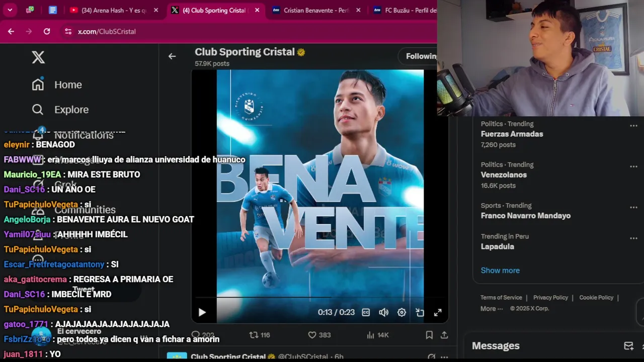Click the video progress bar
Screen dimensions: 644x362
319,298
